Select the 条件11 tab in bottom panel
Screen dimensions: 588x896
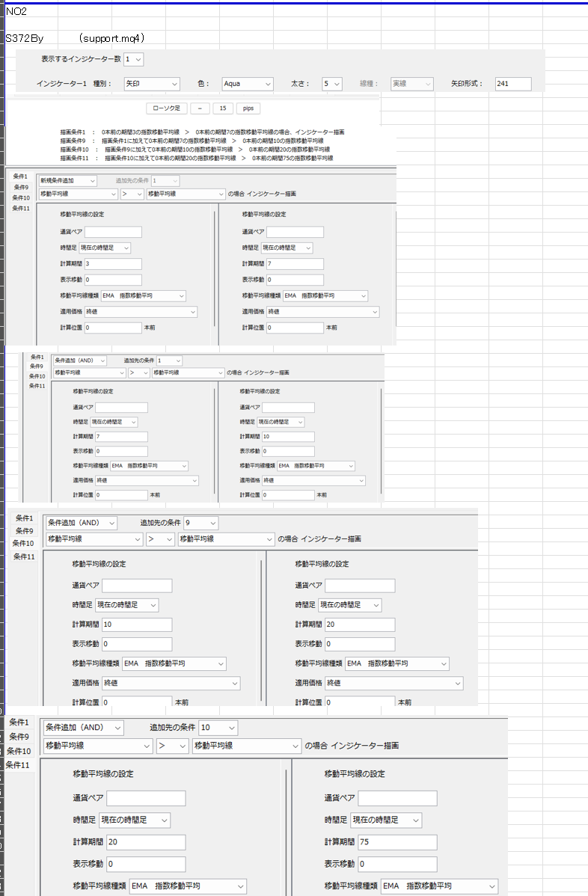[18, 765]
